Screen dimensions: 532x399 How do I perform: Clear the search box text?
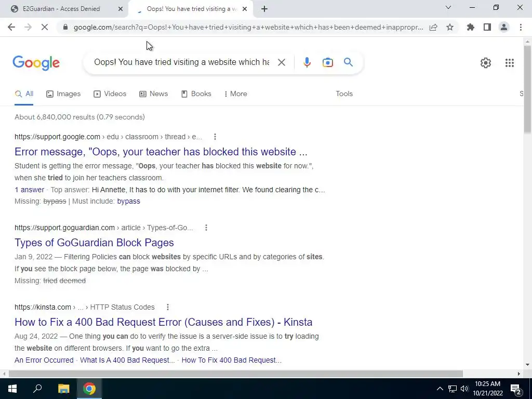281,62
